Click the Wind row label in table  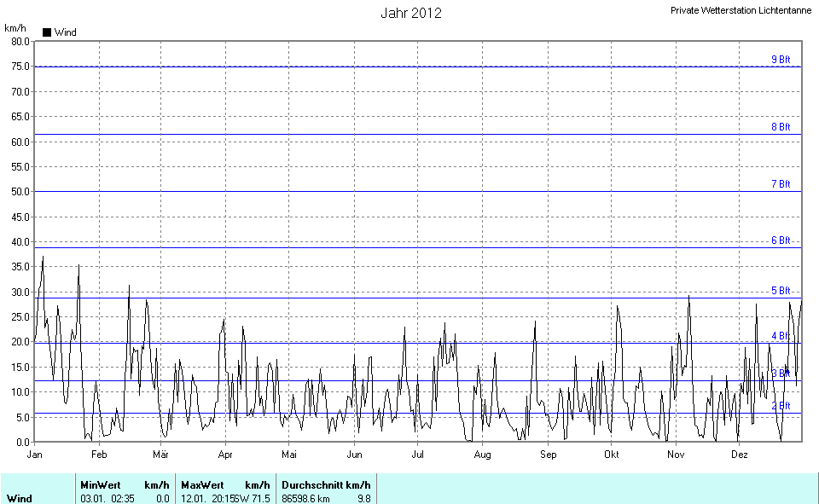tap(19, 498)
